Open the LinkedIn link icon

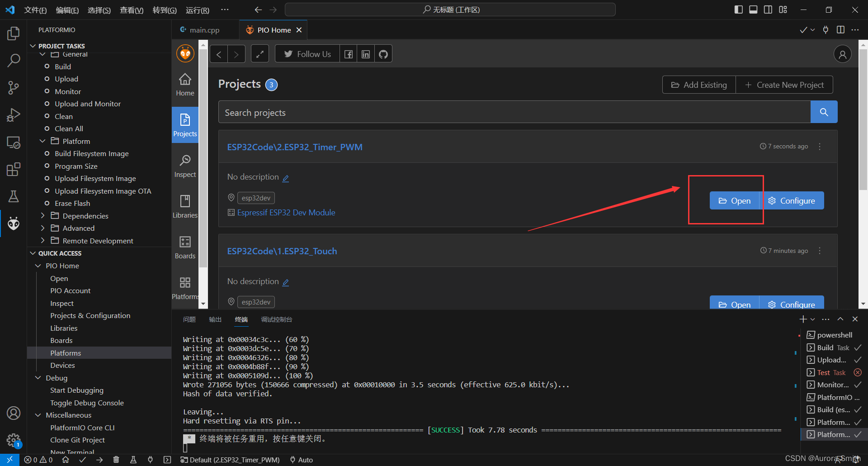[x=366, y=54]
